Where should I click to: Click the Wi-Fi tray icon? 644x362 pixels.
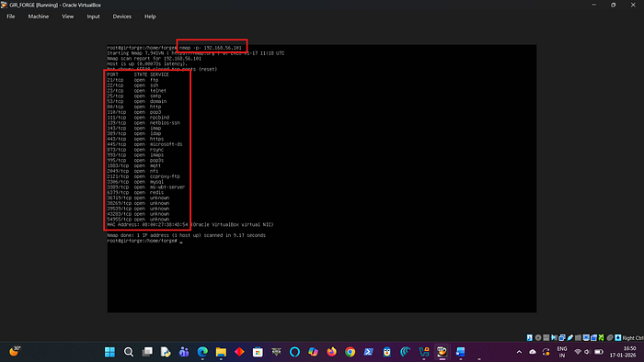[578, 352]
